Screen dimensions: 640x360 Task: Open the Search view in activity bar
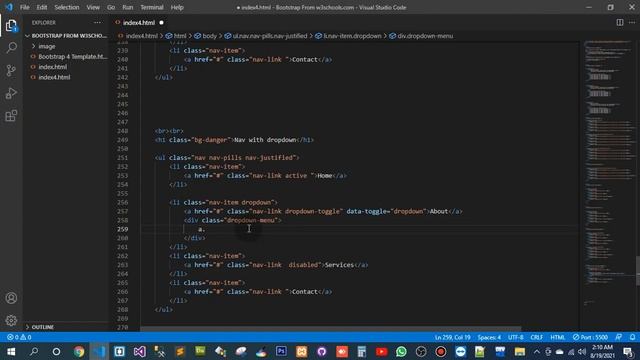click(11, 48)
